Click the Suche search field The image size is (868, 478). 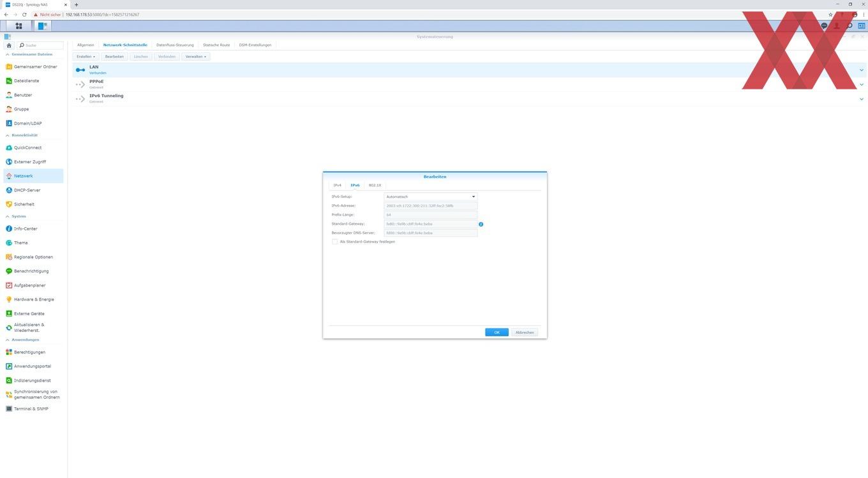tap(41, 45)
